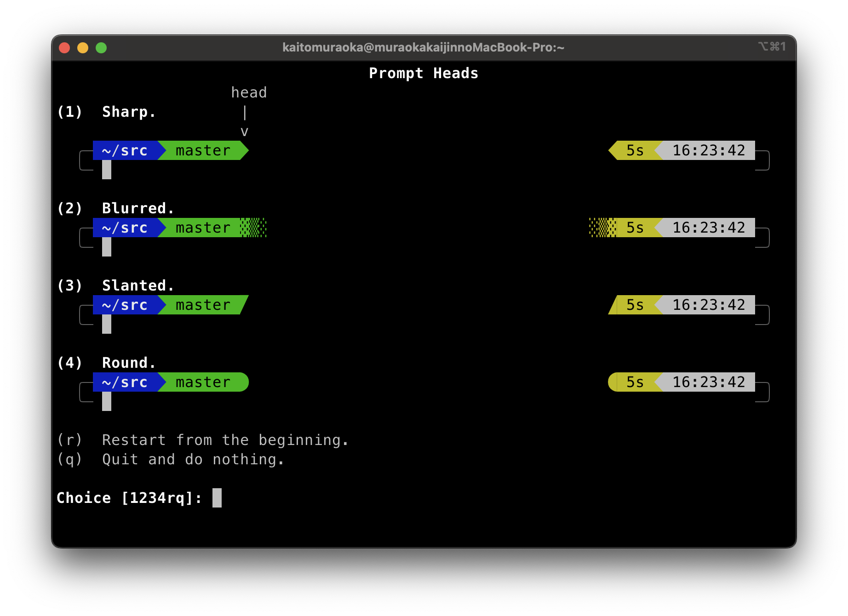Click the master segment in Sharp prompt
This screenshot has height=616, width=848.
203,150
